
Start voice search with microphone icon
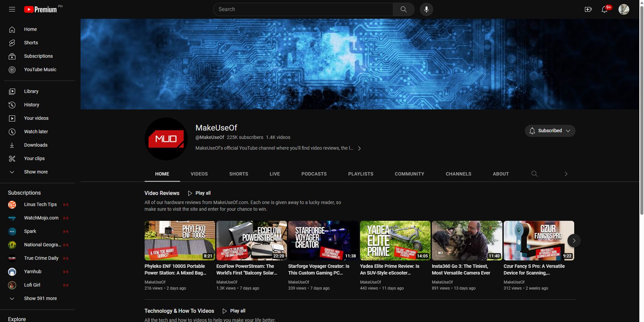click(x=426, y=9)
